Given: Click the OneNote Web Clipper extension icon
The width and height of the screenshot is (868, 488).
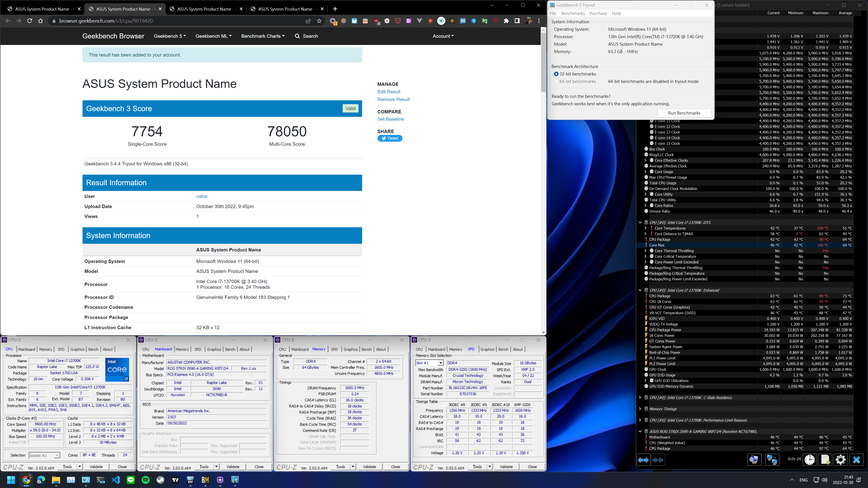Looking at the screenshot, I should click(409, 21).
